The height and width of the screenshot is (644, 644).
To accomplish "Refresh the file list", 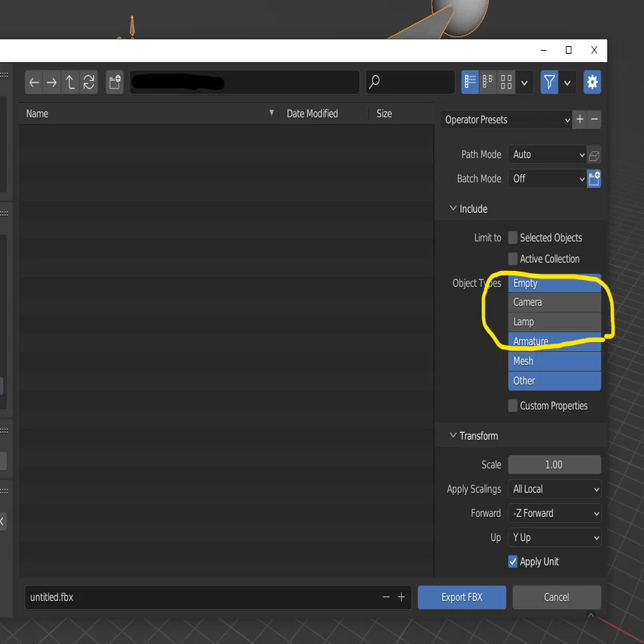I will pyautogui.click(x=89, y=82).
